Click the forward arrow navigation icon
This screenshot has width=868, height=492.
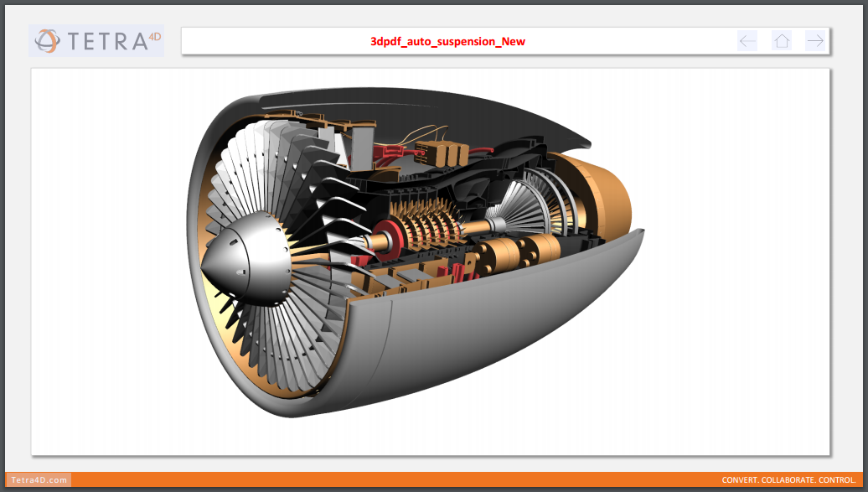coord(815,40)
